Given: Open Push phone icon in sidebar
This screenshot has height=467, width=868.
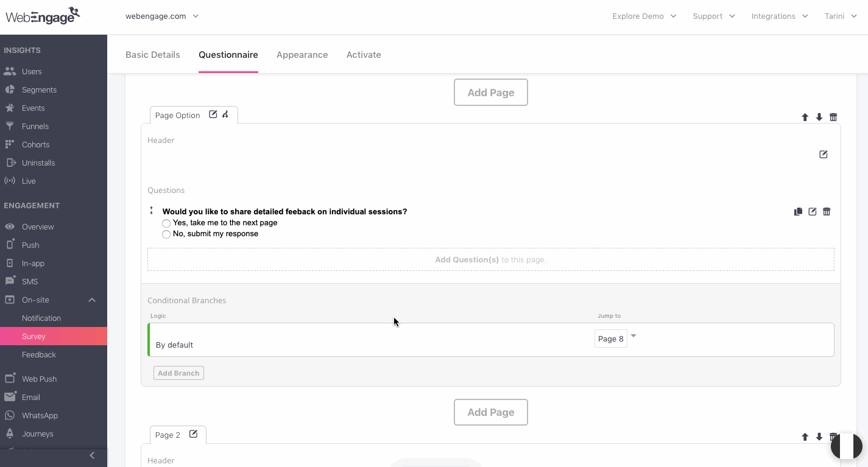Looking at the screenshot, I should [x=9, y=245].
